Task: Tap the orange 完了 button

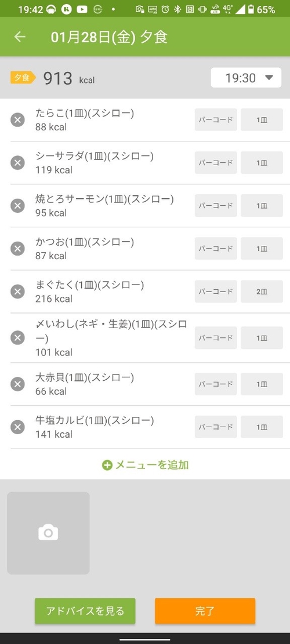Action: point(205,611)
